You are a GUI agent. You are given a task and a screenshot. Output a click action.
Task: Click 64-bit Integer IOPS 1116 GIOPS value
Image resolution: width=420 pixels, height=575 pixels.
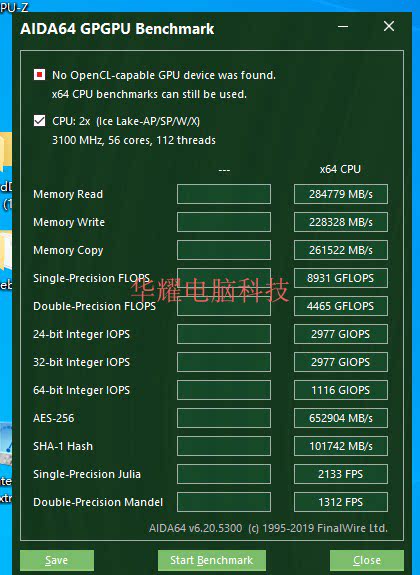tap(341, 390)
